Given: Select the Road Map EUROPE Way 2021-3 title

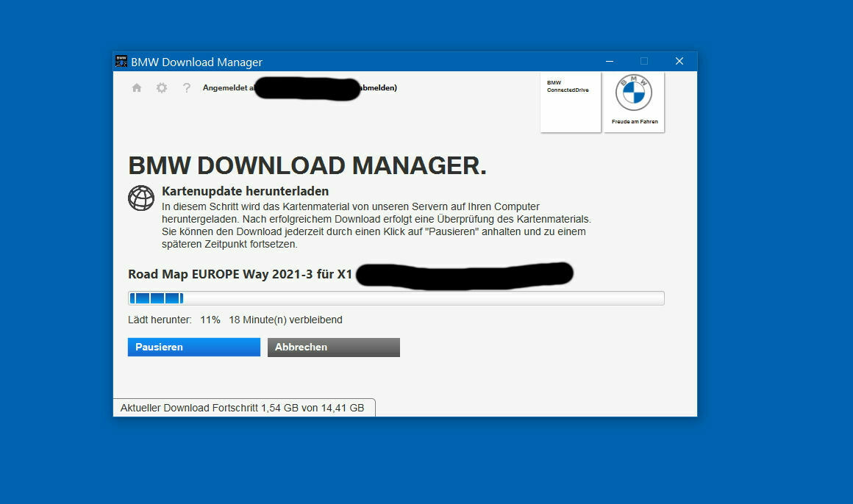Looking at the screenshot, I should tap(239, 274).
